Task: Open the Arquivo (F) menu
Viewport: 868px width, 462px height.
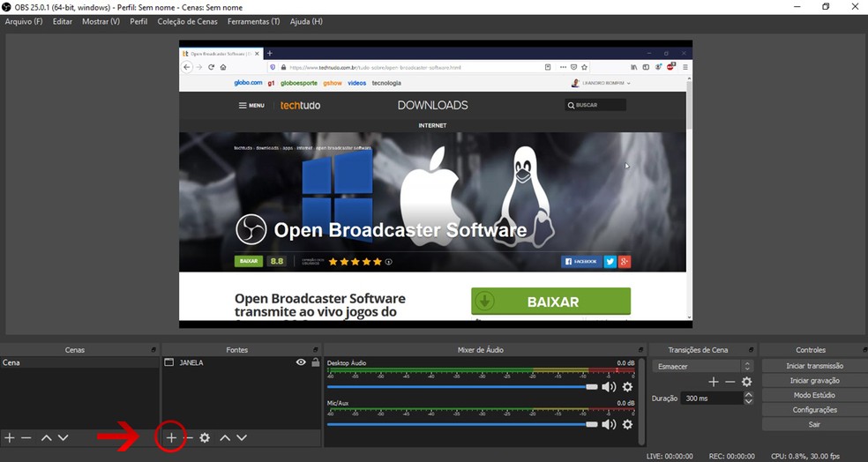Action: pyautogui.click(x=24, y=21)
